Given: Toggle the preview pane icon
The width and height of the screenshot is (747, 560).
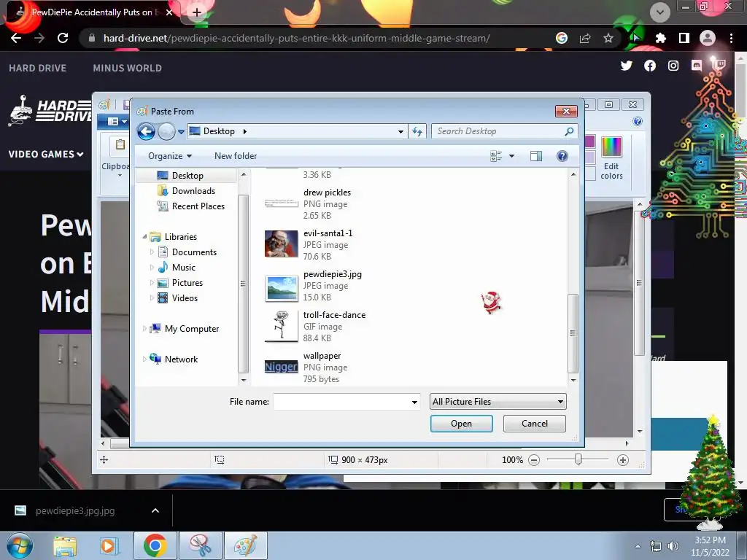Looking at the screenshot, I should click(x=536, y=156).
